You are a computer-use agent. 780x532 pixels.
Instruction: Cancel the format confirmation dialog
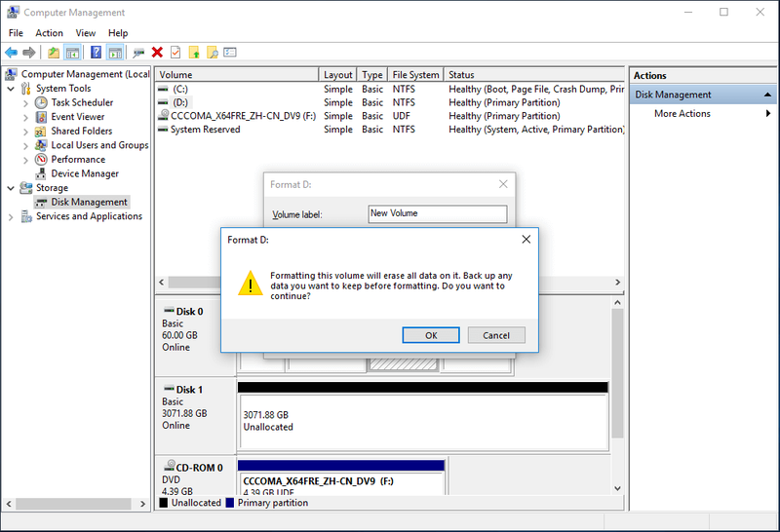(496, 335)
